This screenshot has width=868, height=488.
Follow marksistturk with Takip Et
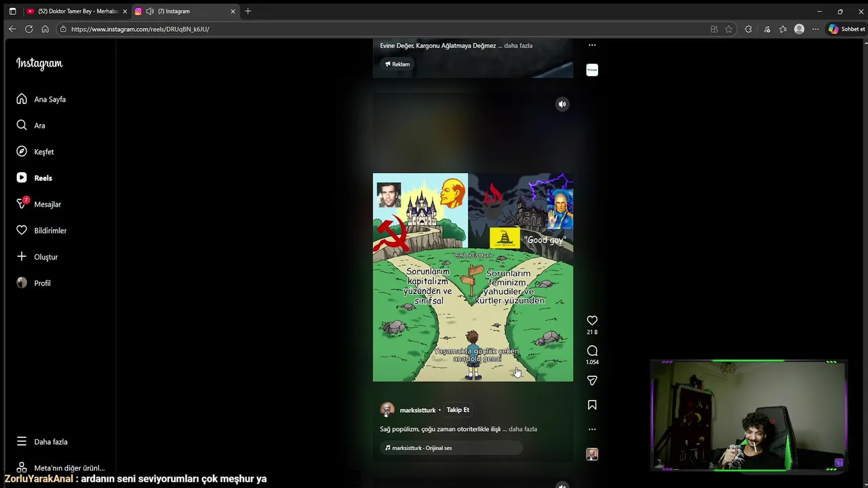(x=458, y=409)
